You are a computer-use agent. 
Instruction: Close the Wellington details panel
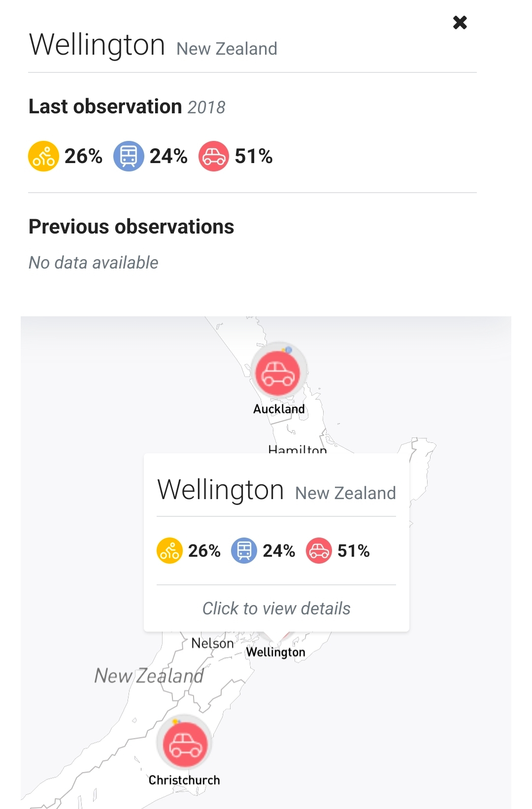click(x=460, y=23)
